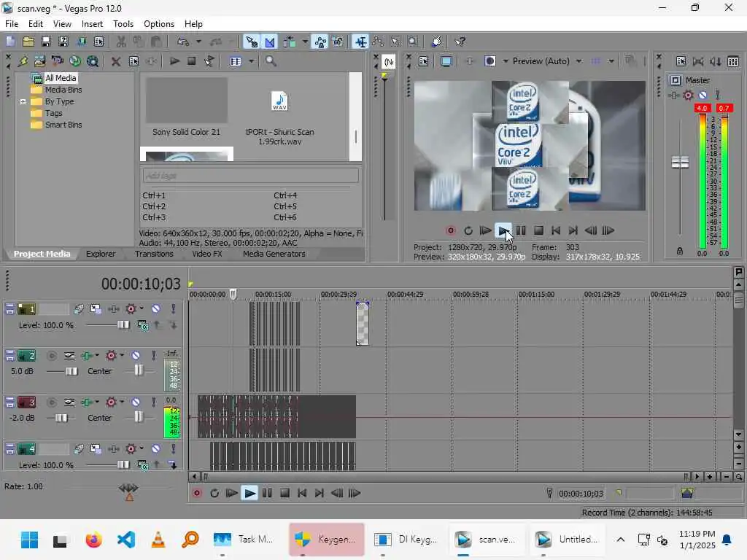Select the Zoom Edit tool magnifier

click(413, 42)
